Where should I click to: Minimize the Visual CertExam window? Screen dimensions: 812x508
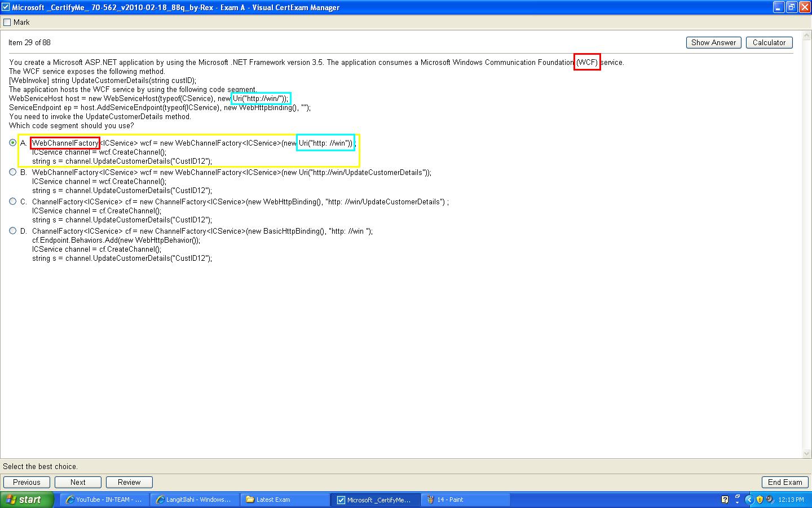click(x=779, y=7)
